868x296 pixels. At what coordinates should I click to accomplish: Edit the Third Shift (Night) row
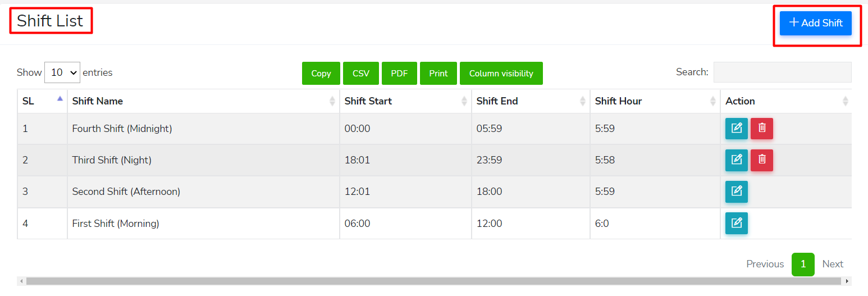point(736,160)
